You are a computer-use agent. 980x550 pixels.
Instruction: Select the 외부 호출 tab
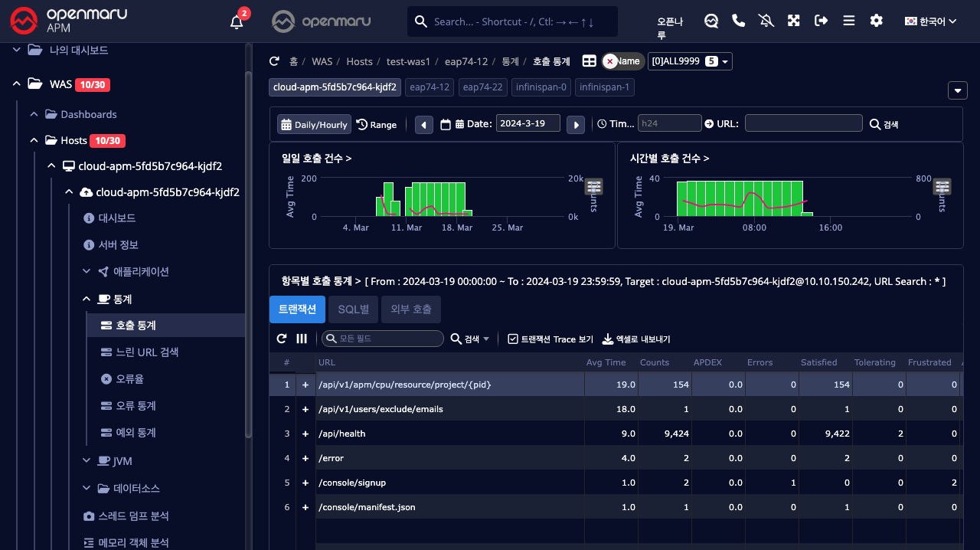point(410,309)
